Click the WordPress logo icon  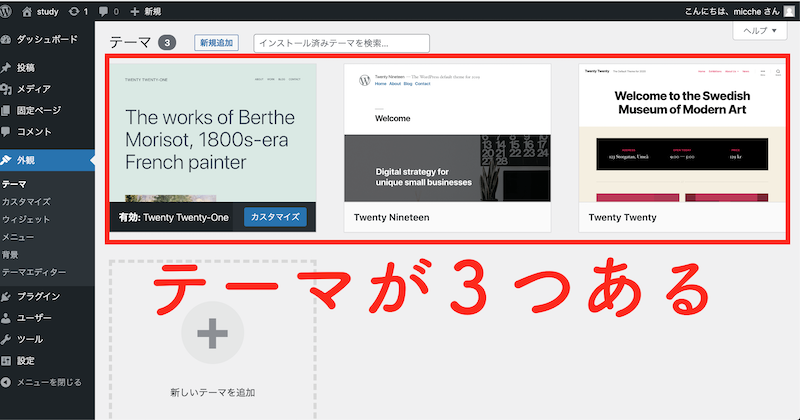[6, 11]
